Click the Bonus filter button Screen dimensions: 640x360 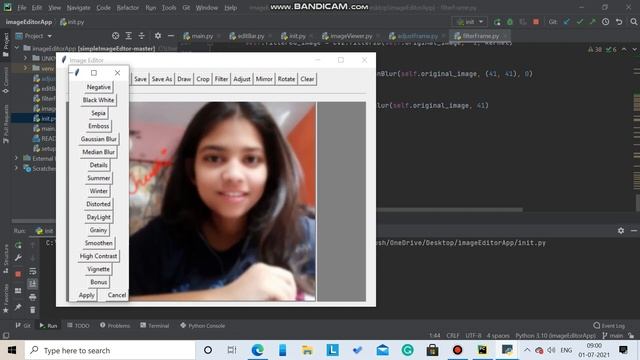pyautogui.click(x=98, y=282)
